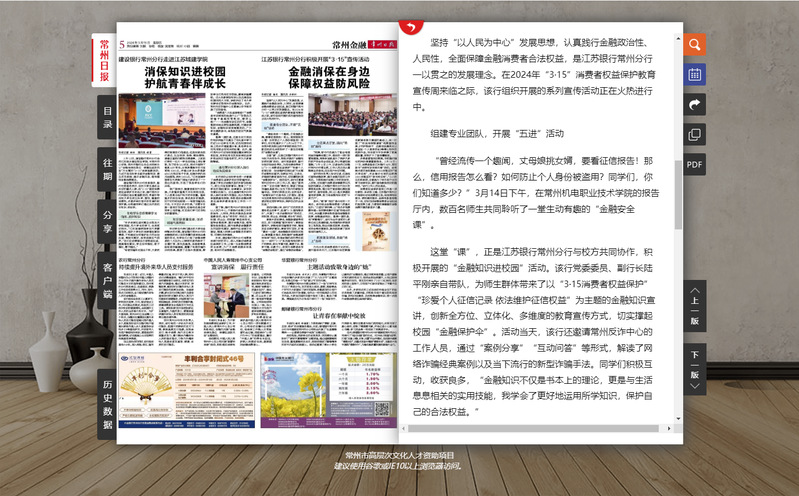Select the 分享 share tab
The width and height of the screenshot is (799, 496).
point(106,220)
